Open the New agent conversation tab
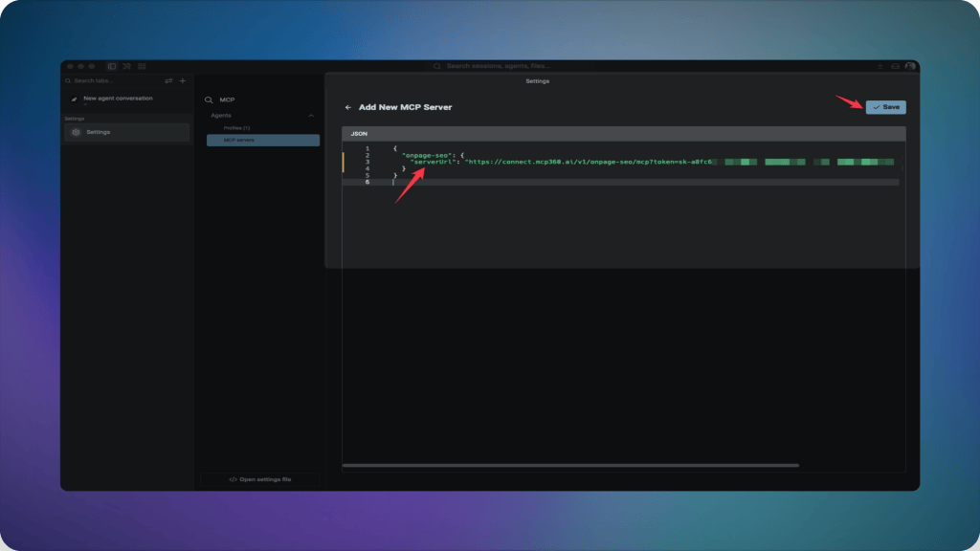The width and height of the screenshot is (980, 551). 127,99
